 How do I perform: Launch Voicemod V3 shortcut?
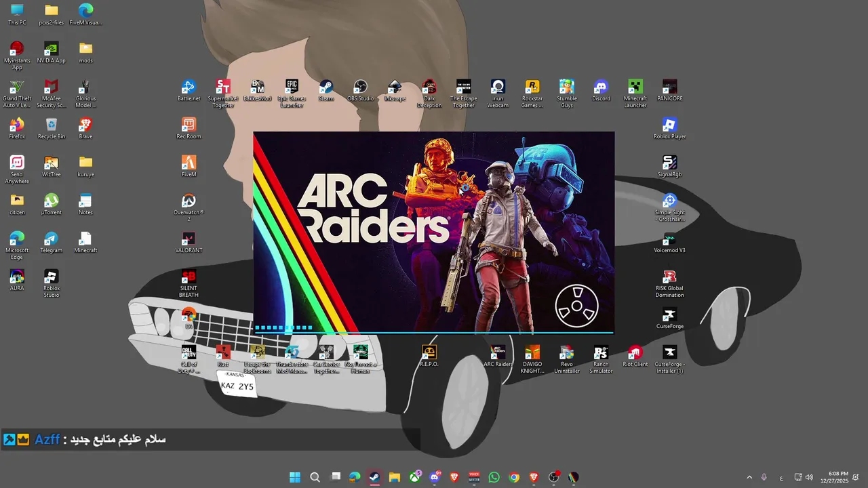[x=670, y=243]
